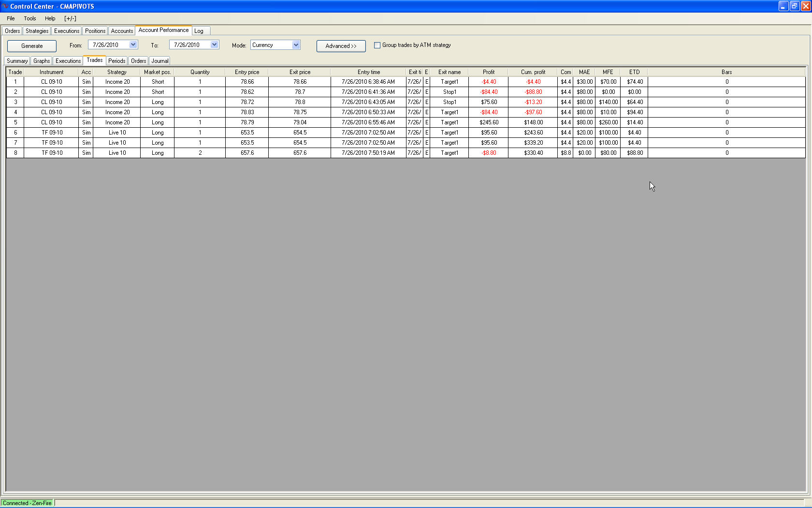Click exit price 79.04 in trade 5
The width and height of the screenshot is (812, 508).
tap(300, 122)
